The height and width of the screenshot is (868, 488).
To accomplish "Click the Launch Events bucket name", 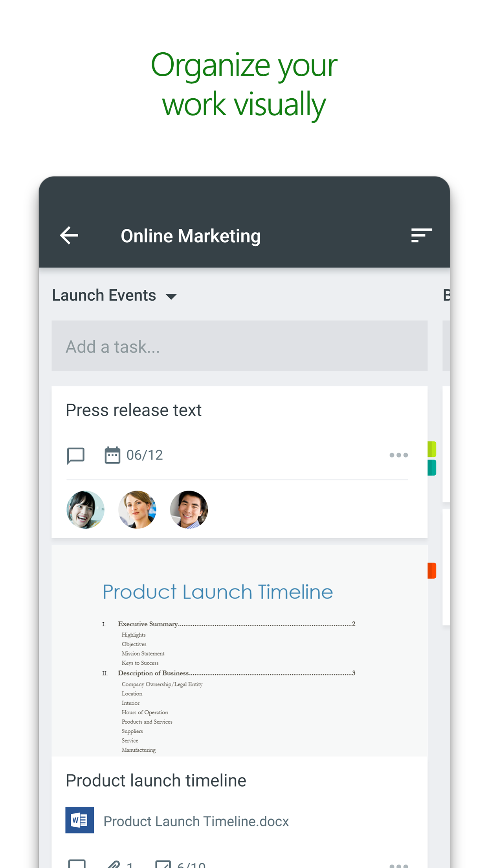I will tap(104, 295).
